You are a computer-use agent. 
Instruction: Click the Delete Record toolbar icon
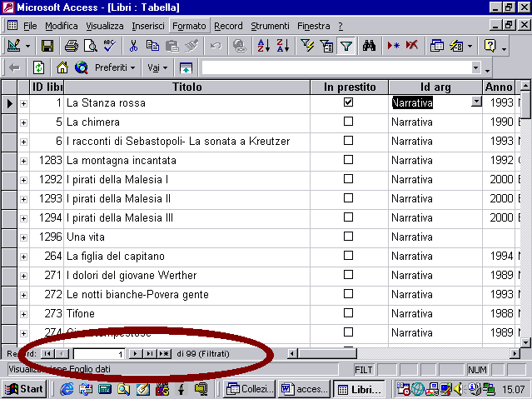coord(412,46)
